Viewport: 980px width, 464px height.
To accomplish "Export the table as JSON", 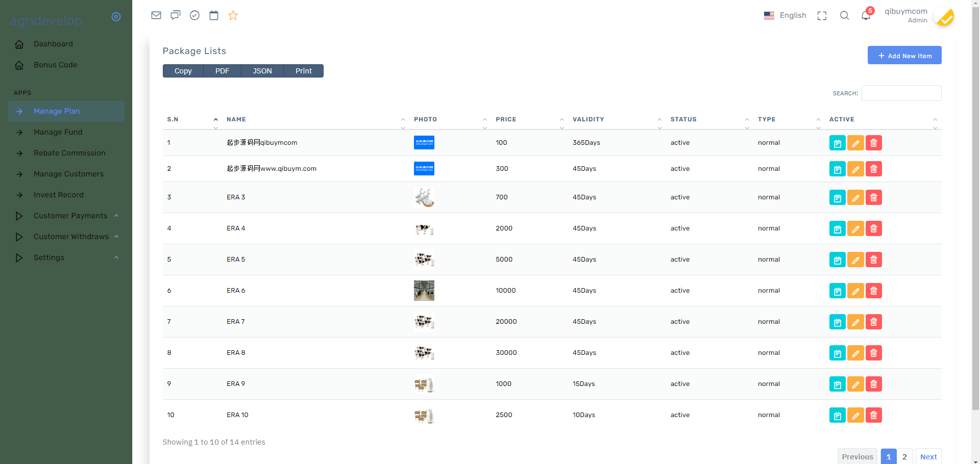I will pos(262,71).
